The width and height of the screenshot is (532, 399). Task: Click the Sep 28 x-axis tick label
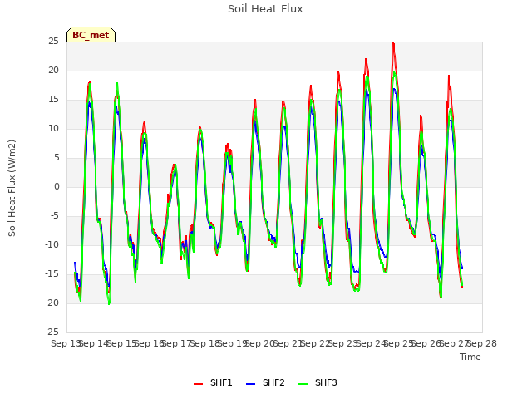(482, 343)
